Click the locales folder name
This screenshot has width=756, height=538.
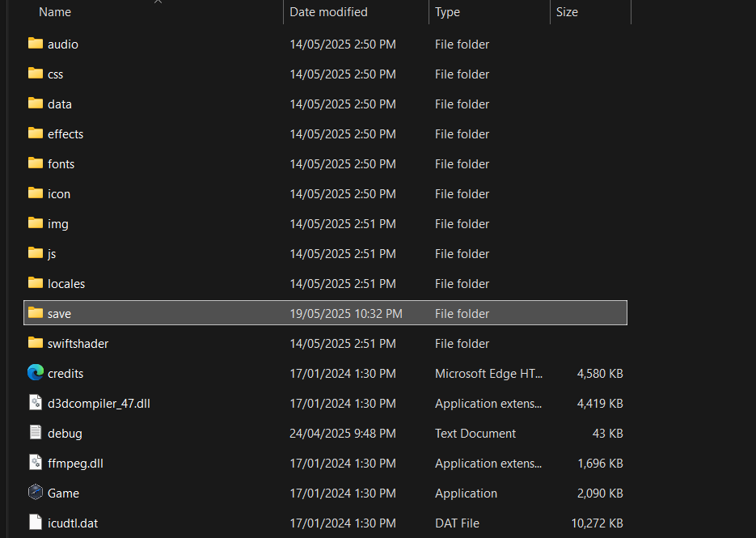pyautogui.click(x=66, y=284)
